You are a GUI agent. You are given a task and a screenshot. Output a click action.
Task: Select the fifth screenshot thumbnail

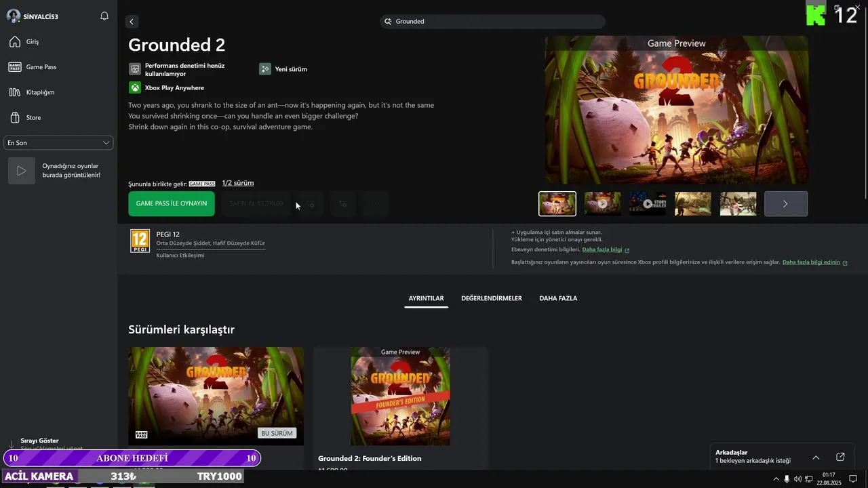pyautogui.click(x=738, y=203)
